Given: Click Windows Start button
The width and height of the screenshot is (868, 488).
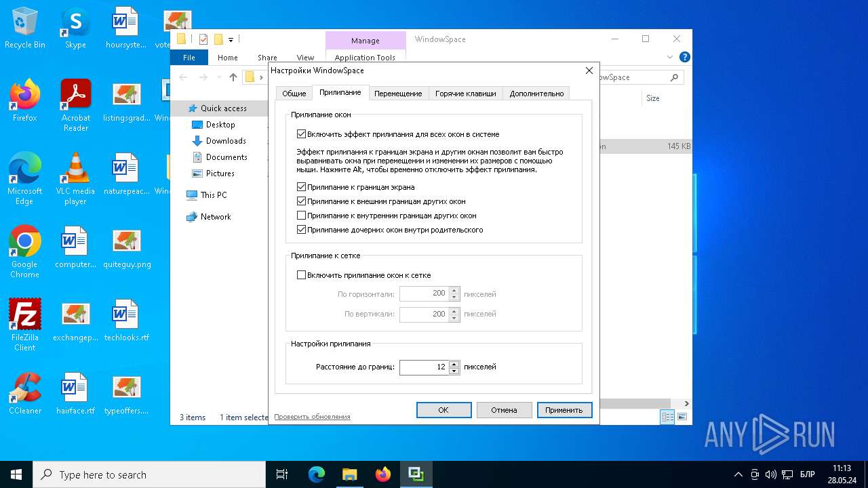Looking at the screenshot, I should pos(16,474).
